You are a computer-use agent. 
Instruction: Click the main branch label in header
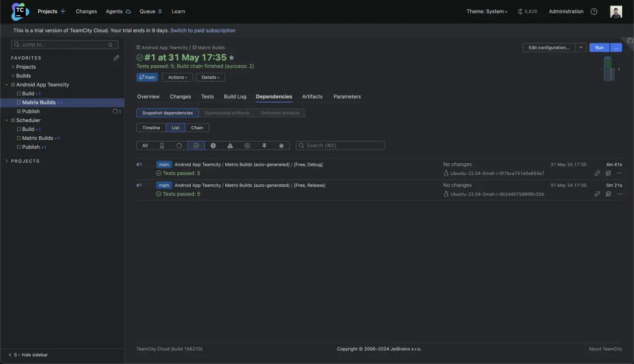(x=147, y=77)
